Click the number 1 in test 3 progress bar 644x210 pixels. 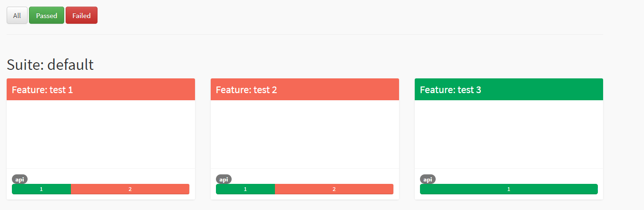pos(508,189)
